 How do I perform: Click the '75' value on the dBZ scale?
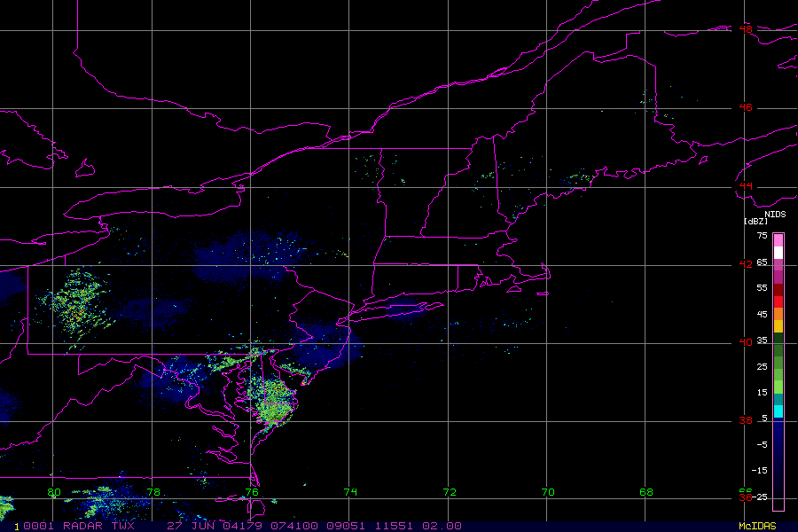[x=762, y=235]
